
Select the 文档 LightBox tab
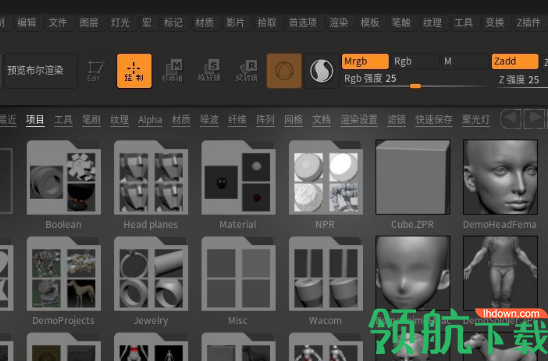321,120
